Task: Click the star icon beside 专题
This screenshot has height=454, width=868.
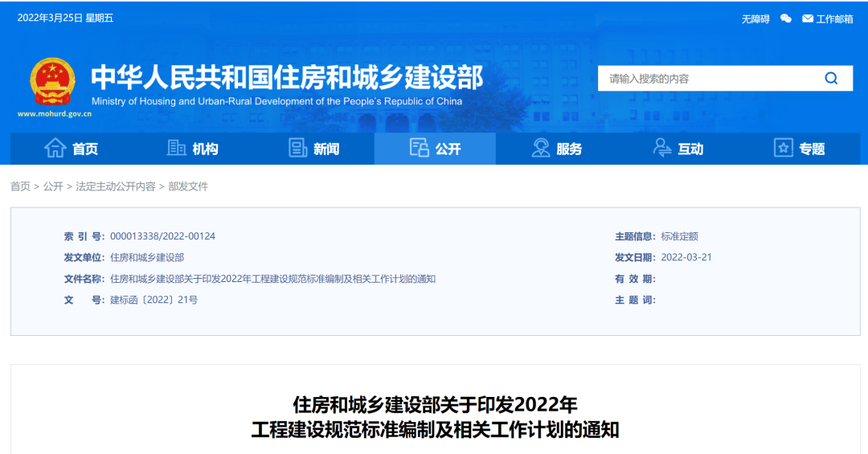Action: [x=784, y=148]
